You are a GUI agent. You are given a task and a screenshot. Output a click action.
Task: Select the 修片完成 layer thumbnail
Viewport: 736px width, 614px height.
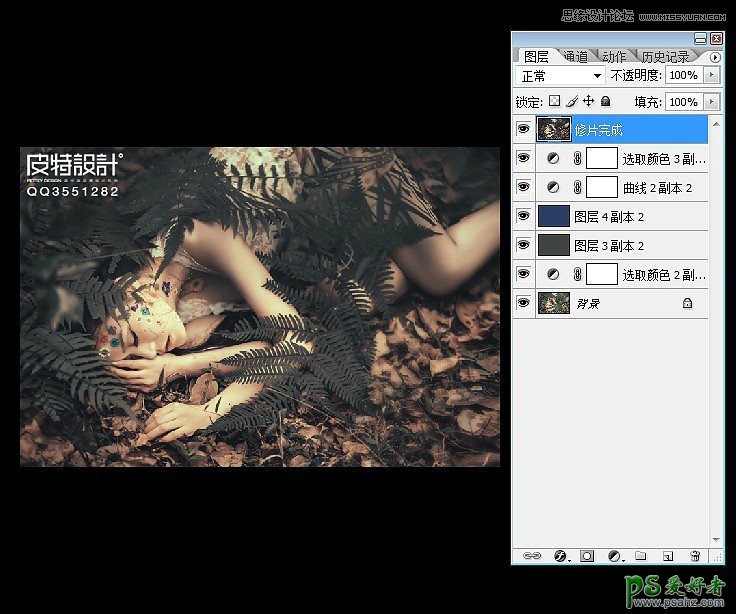[553, 129]
